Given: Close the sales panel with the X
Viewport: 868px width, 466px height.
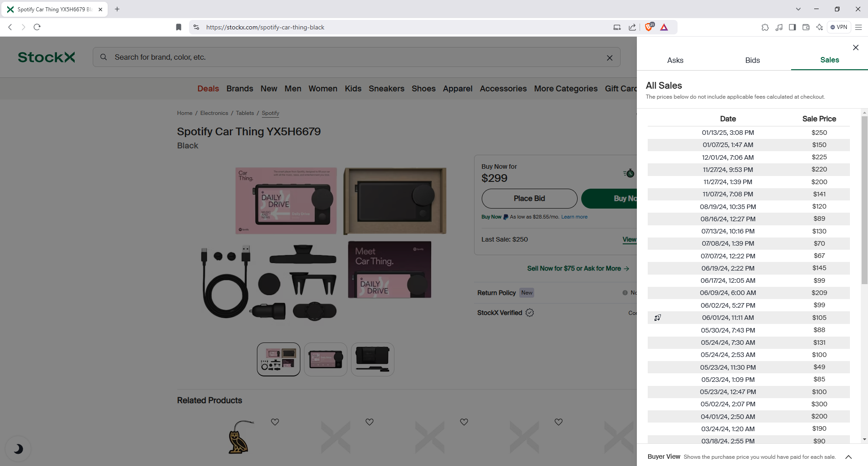Looking at the screenshot, I should (855, 48).
